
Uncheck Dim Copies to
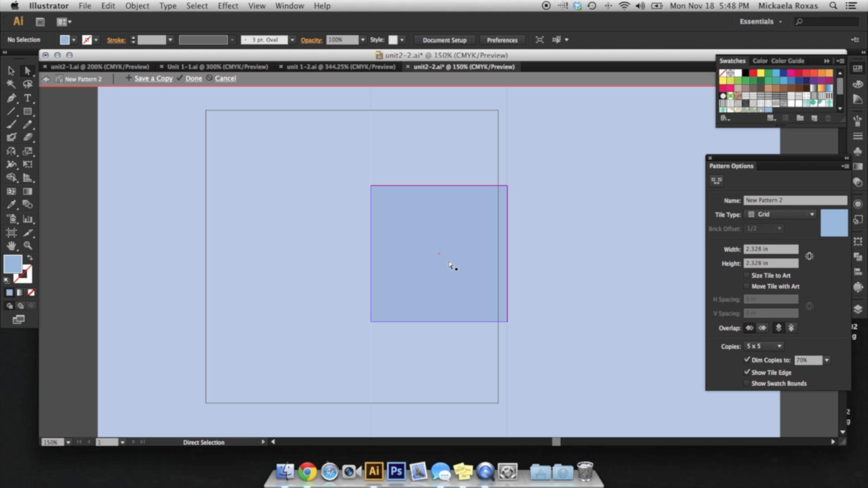[747, 360]
